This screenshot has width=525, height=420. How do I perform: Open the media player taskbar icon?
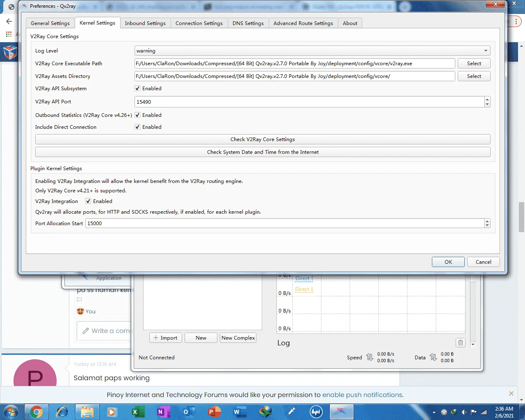[x=112, y=412]
